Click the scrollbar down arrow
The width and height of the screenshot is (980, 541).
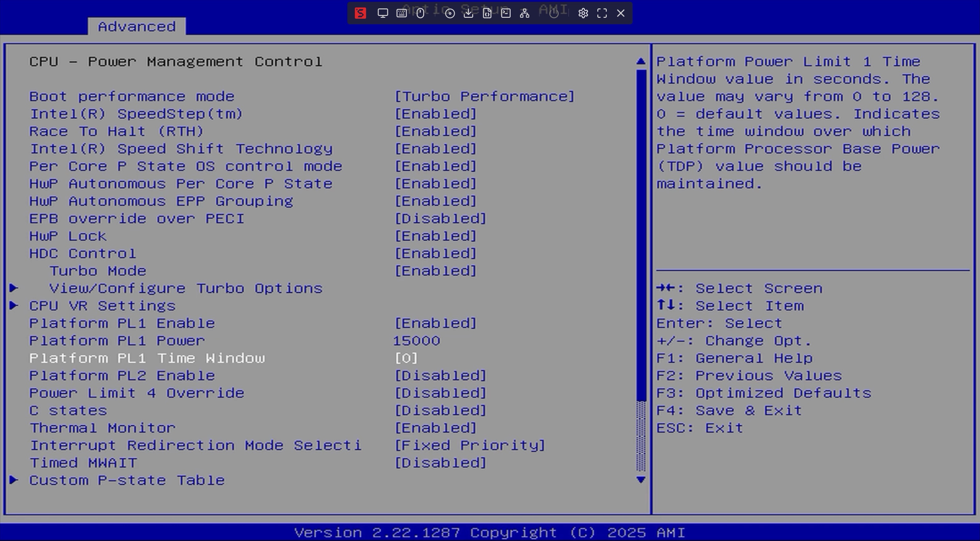pyautogui.click(x=641, y=480)
